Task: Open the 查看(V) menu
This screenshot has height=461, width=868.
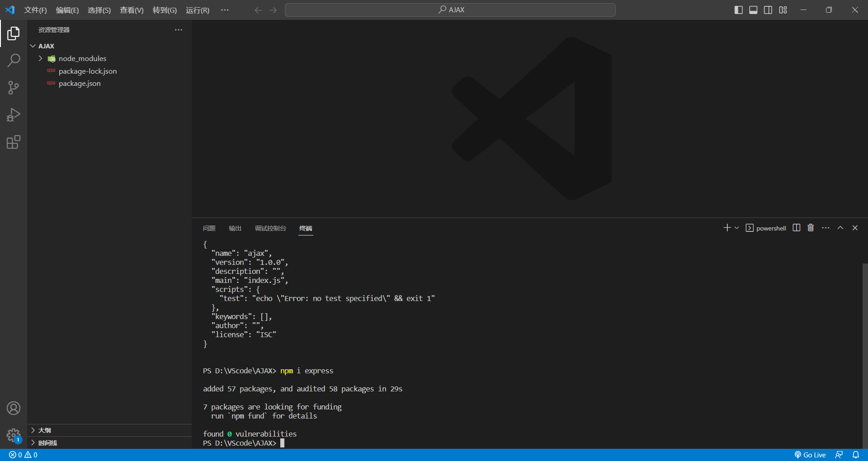Action: pos(132,10)
